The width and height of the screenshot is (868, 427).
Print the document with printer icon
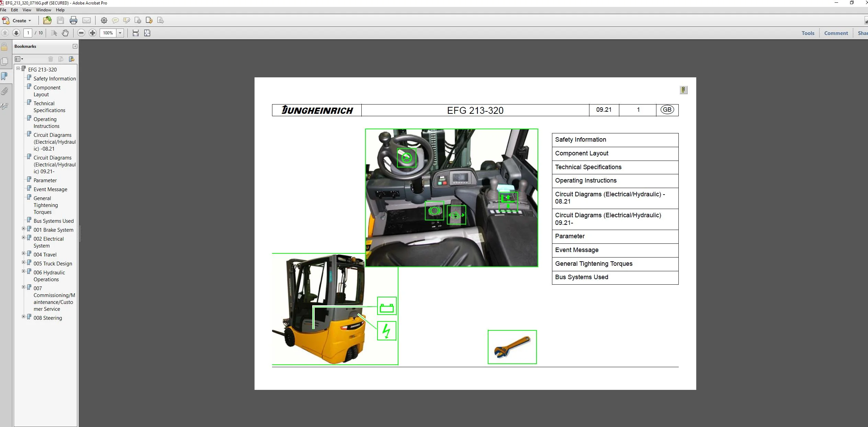coord(73,20)
